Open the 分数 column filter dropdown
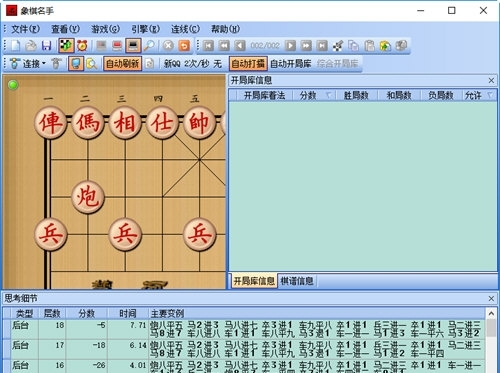The image size is (500, 373). tap(328, 96)
